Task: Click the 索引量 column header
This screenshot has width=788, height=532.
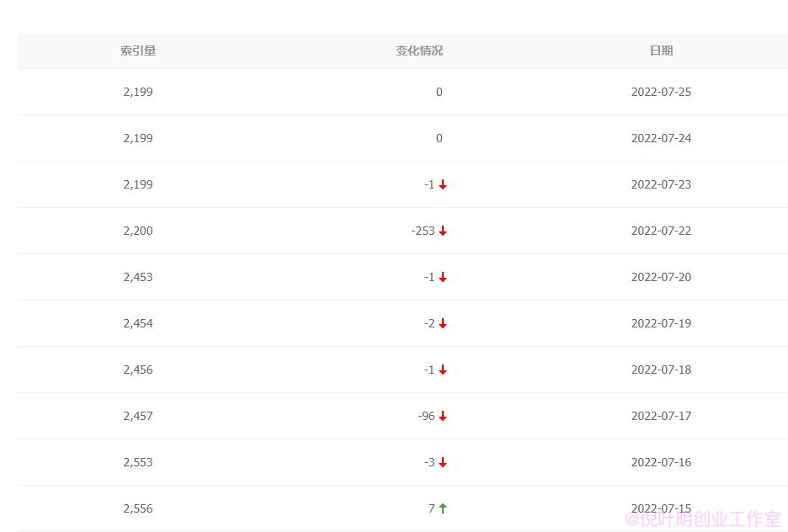Action: pyautogui.click(x=138, y=51)
